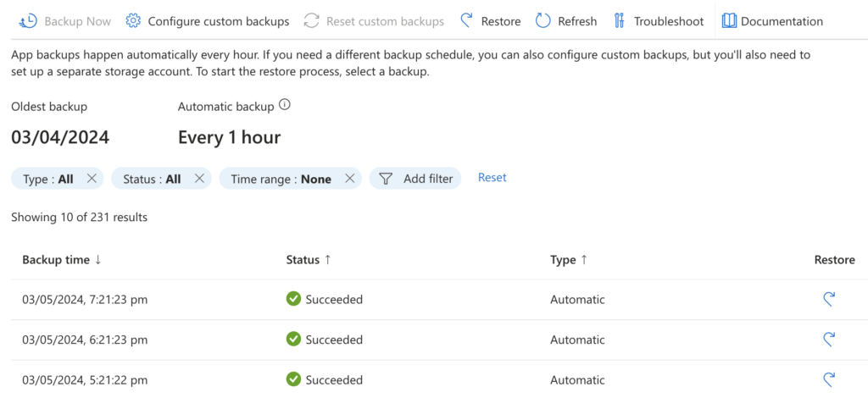Image resolution: width=868 pixels, height=398 pixels.
Task: Click info icon beside Automatic backup
Action: coord(285,106)
